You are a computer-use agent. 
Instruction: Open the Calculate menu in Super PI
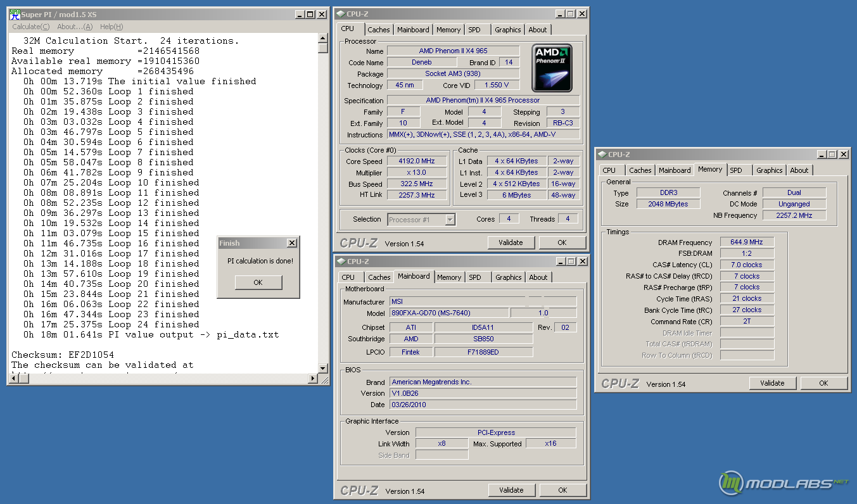pyautogui.click(x=31, y=27)
